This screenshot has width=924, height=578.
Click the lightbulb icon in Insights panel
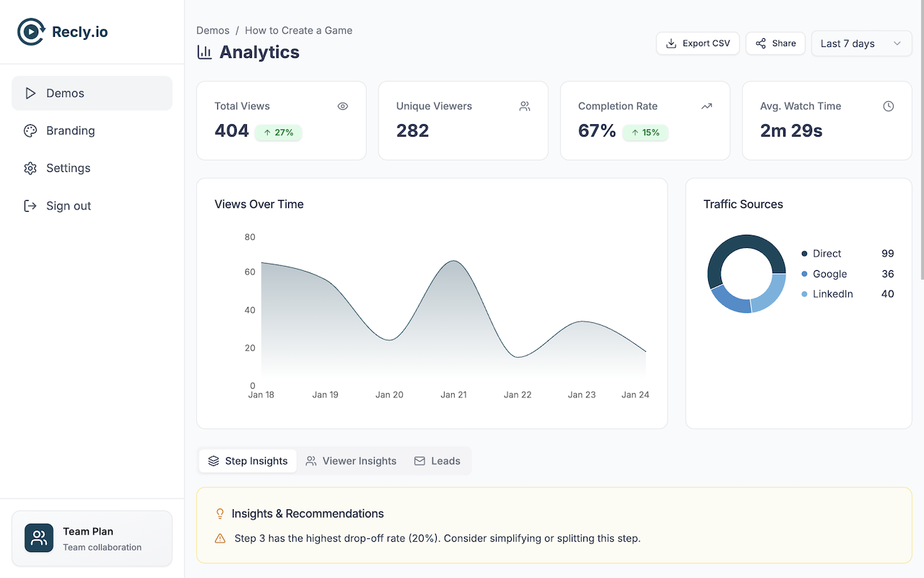click(220, 514)
